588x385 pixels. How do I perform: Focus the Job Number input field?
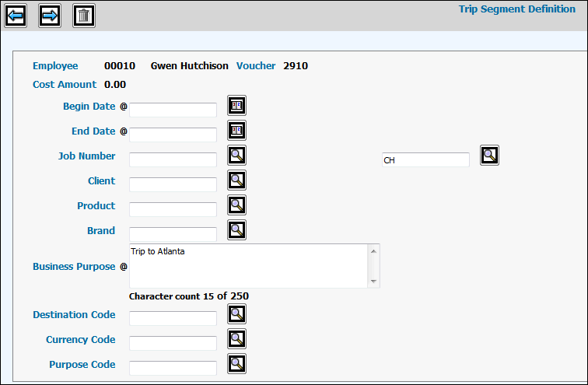[173, 159]
